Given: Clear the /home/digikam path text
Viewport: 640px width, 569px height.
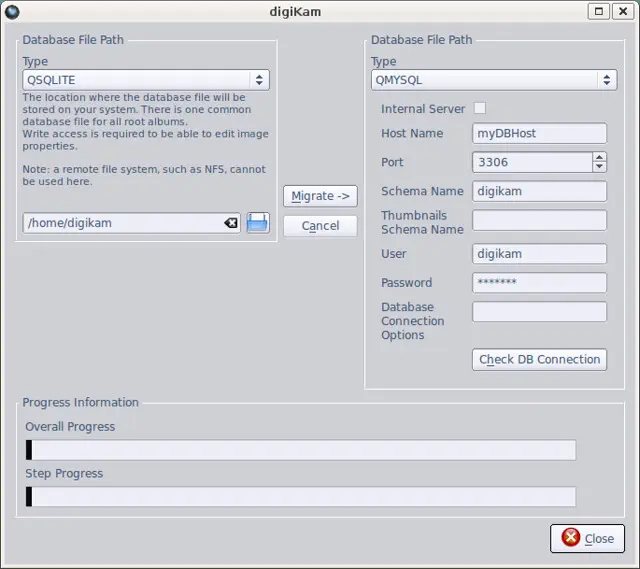Looking at the screenshot, I should (x=231, y=223).
